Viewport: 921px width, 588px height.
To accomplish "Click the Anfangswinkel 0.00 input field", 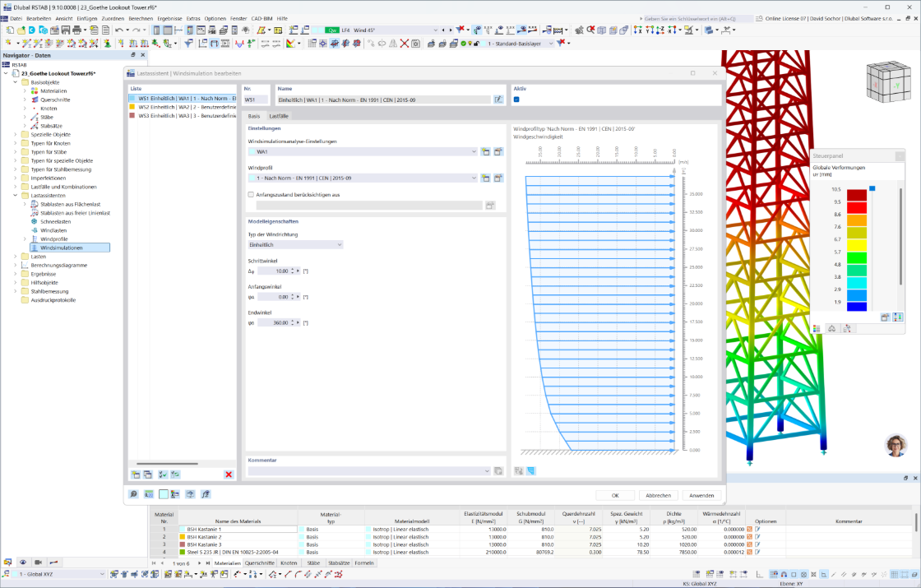I will coord(274,297).
